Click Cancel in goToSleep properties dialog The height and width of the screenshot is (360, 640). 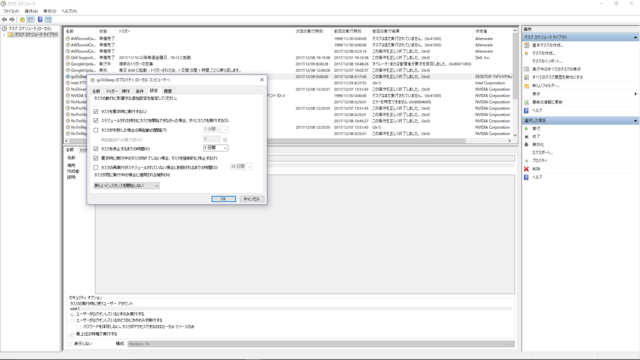[x=251, y=199]
